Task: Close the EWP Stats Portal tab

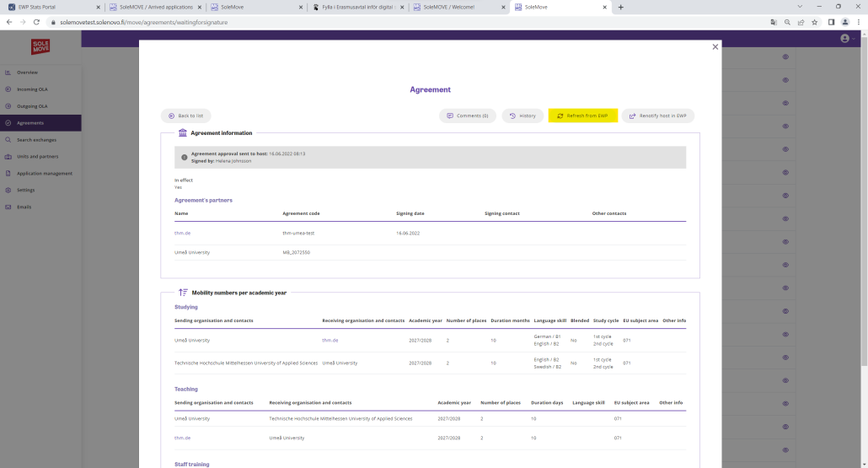Action: [x=98, y=8]
